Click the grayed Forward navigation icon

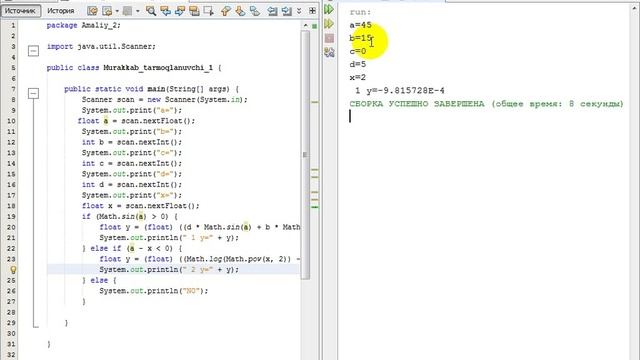[x=127, y=11]
